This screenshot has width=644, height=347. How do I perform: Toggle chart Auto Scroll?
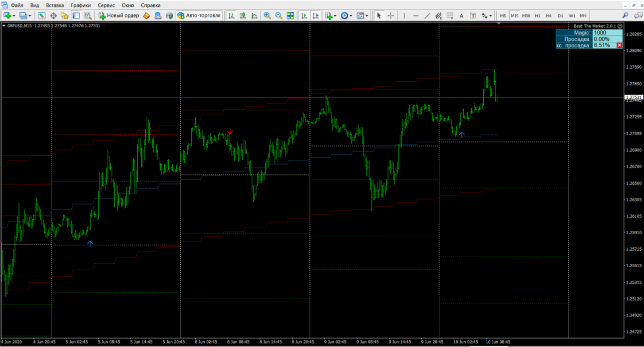click(x=304, y=15)
